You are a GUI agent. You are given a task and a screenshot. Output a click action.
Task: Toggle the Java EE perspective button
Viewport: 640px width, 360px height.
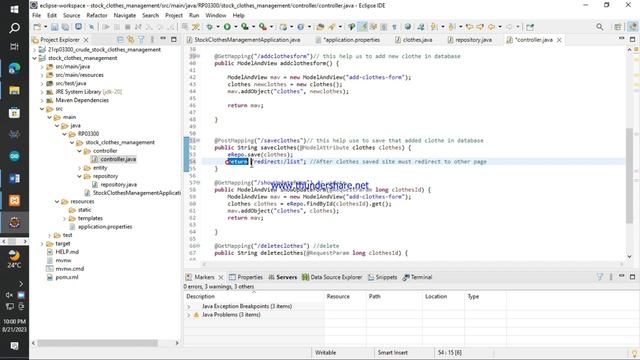pos(632,27)
